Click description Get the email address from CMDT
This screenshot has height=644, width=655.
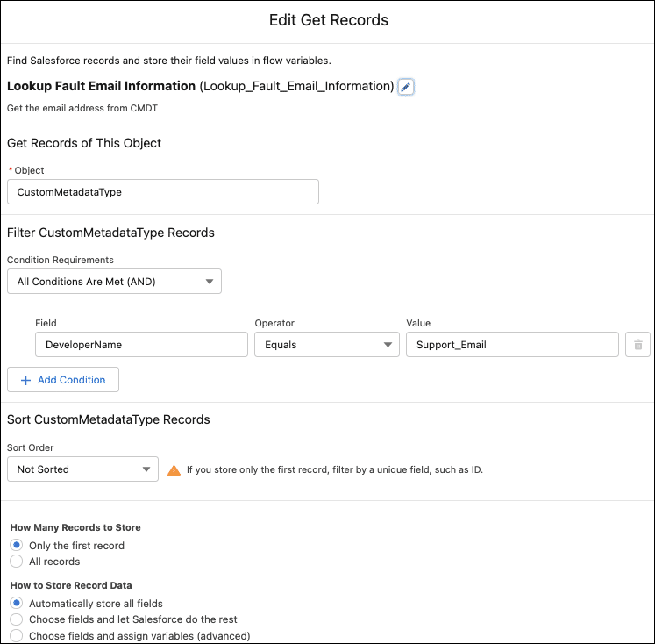(82, 108)
